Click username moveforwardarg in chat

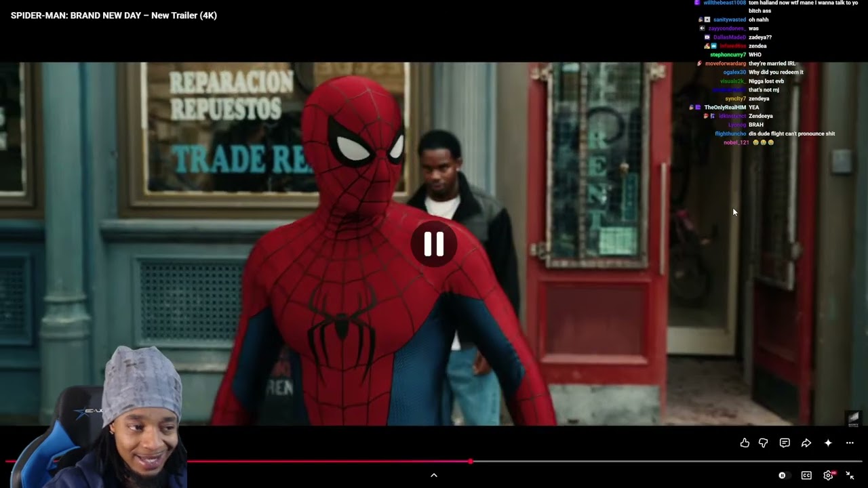tap(726, 64)
